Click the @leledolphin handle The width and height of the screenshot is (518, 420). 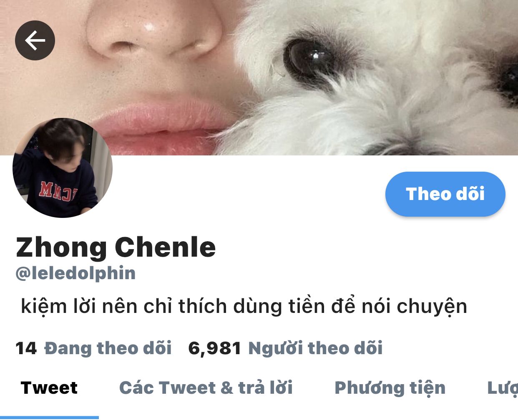point(75,273)
